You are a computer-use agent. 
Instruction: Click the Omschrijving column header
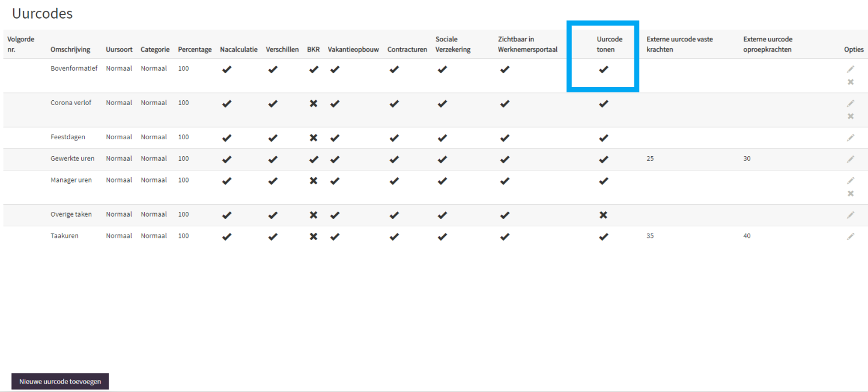click(70, 49)
